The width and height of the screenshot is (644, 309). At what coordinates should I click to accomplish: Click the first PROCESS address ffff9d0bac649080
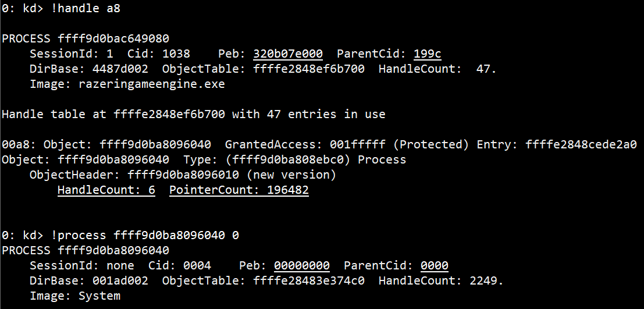[113, 38]
